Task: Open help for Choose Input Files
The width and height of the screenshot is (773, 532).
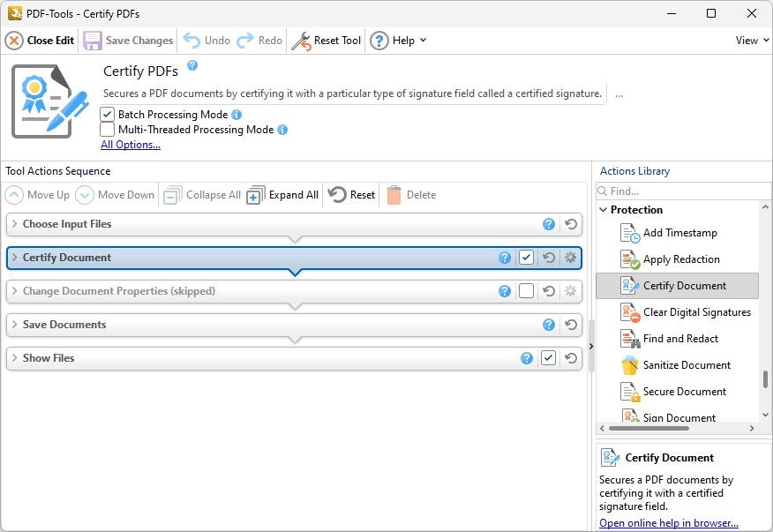Action: (x=549, y=224)
